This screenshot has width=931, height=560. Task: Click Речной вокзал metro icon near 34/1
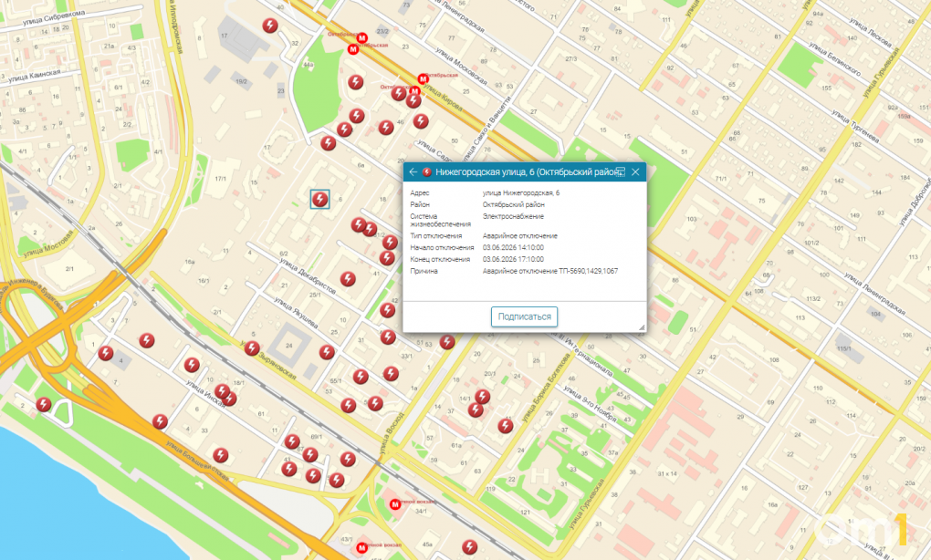coord(395,504)
